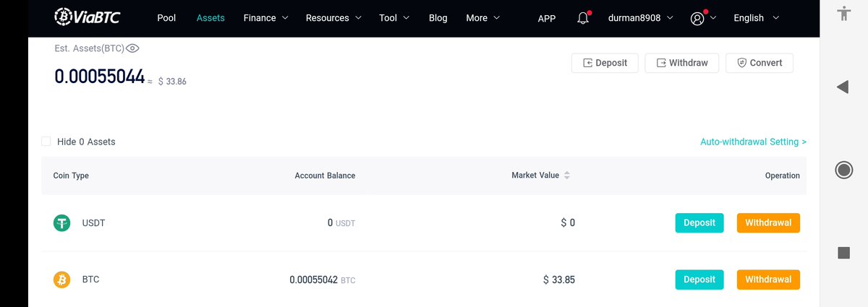Deposit USDT using the row button
The width and height of the screenshot is (868, 307).
[x=699, y=222]
